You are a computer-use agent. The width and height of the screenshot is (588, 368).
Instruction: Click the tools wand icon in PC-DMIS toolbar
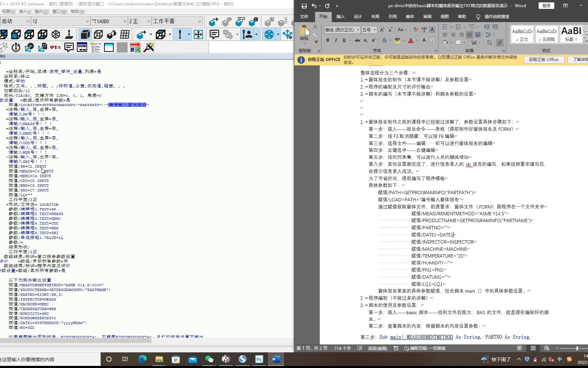[149, 47]
